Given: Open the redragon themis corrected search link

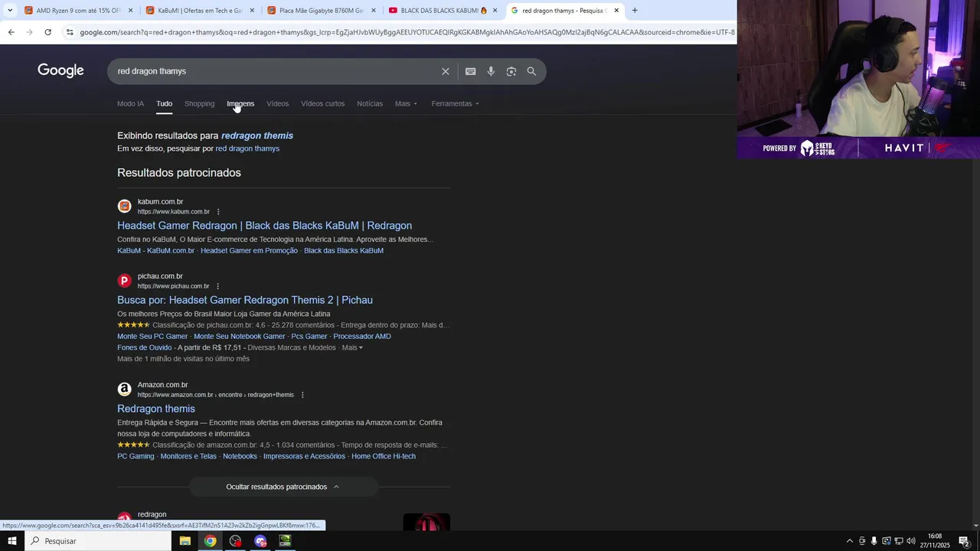Looking at the screenshot, I should click(257, 135).
